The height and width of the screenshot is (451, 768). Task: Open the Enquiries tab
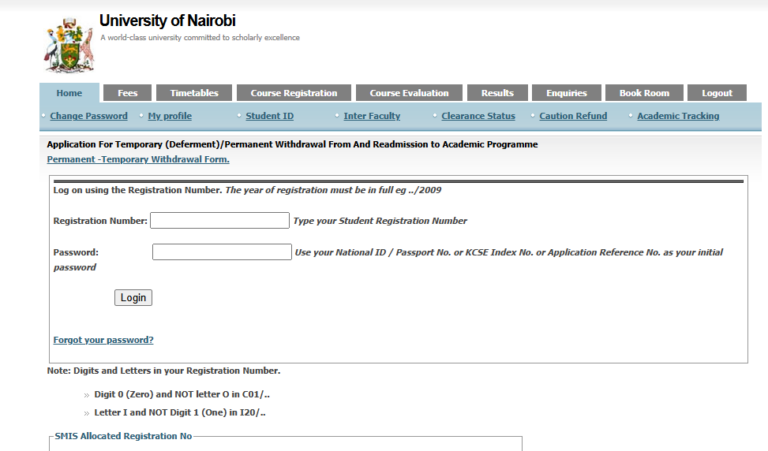pyautogui.click(x=566, y=93)
